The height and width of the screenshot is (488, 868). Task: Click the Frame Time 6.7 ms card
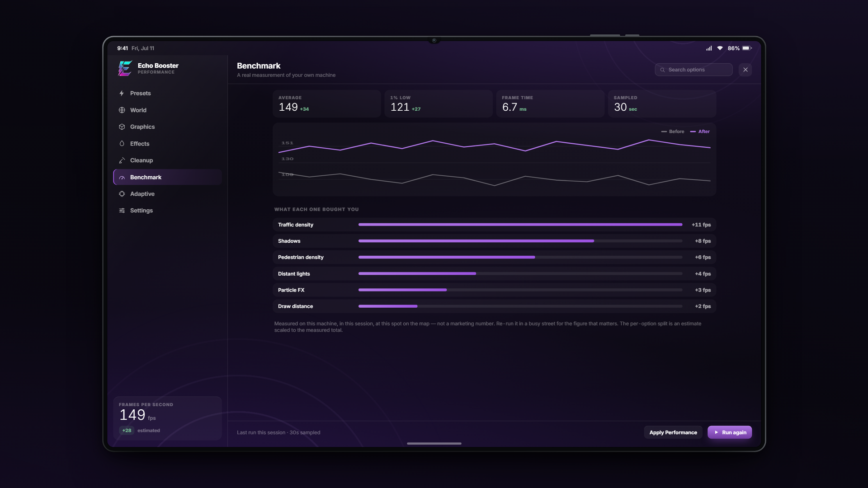click(x=550, y=104)
